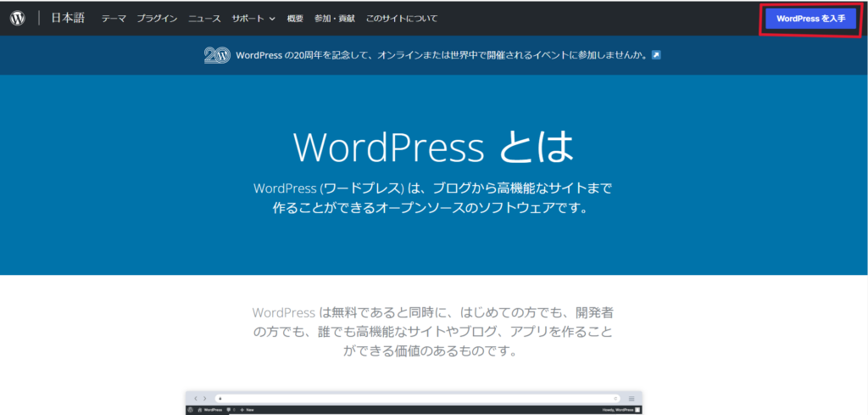Click the 20th anniversary logo icon
This screenshot has width=868, height=415.
[217, 55]
